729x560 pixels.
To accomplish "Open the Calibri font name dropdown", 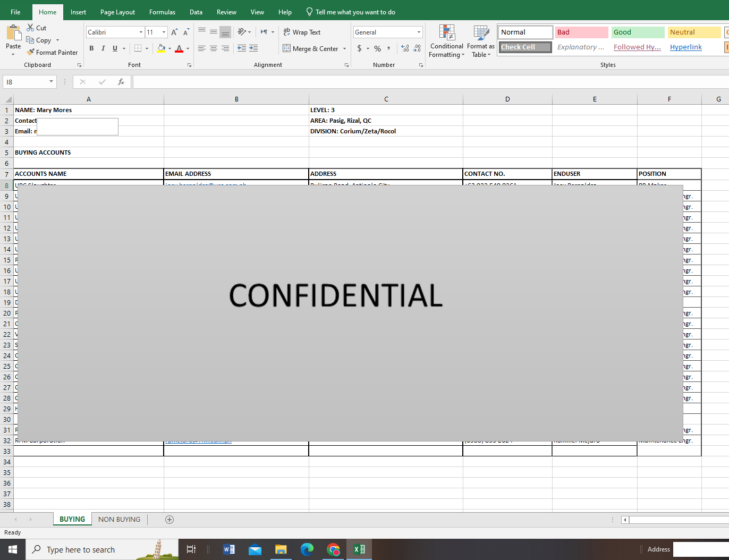I will (x=141, y=32).
